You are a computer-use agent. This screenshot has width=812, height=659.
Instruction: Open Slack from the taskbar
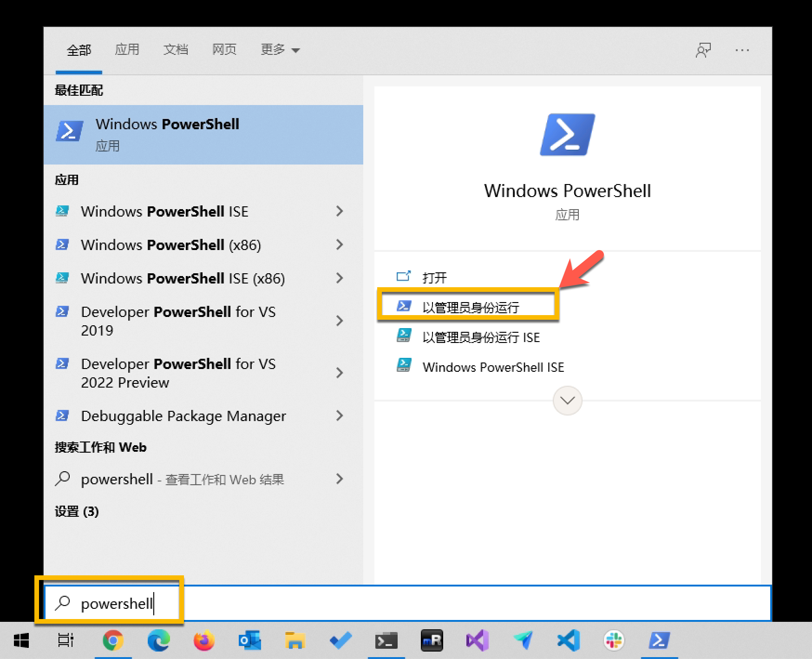coord(614,641)
